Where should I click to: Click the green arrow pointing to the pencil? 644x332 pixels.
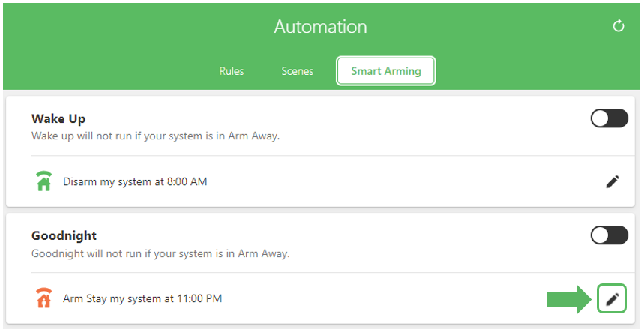pos(568,299)
